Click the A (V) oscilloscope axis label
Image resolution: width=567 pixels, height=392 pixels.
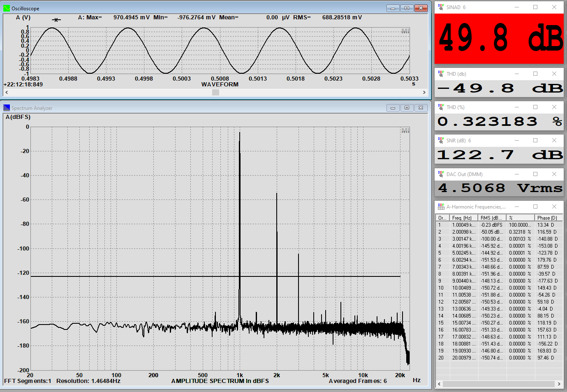pyautogui.click(x=23, y=17)
